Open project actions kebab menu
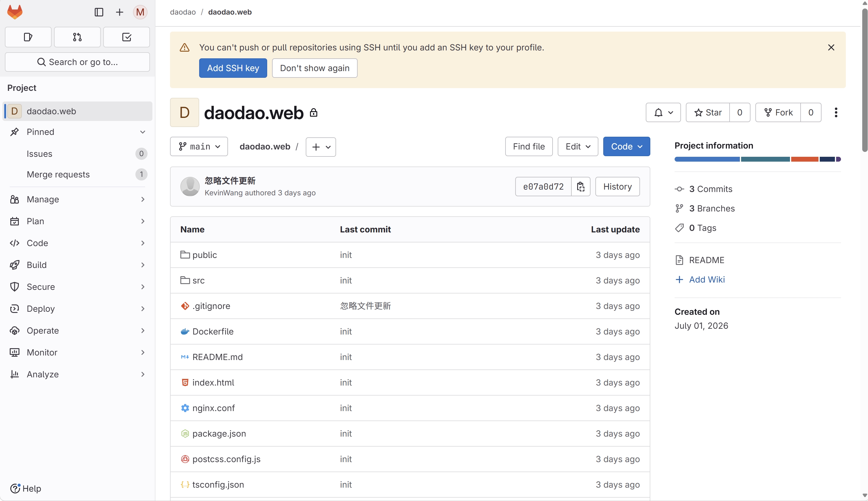The width and height of the screenshot is (868, 501). [x=836, y=112]
